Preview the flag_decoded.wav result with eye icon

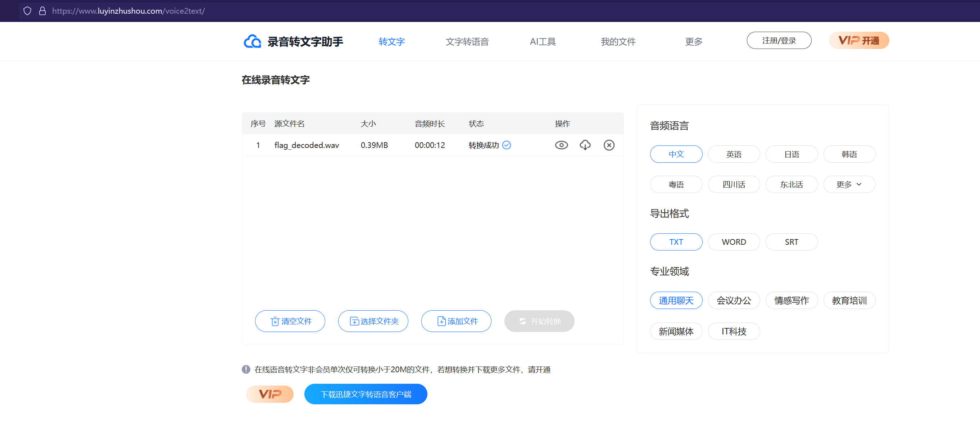[561, 145]
